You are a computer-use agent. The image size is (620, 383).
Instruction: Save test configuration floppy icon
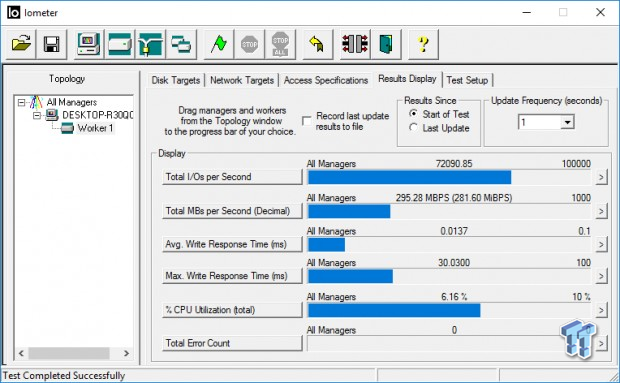[x=51, y=44]
